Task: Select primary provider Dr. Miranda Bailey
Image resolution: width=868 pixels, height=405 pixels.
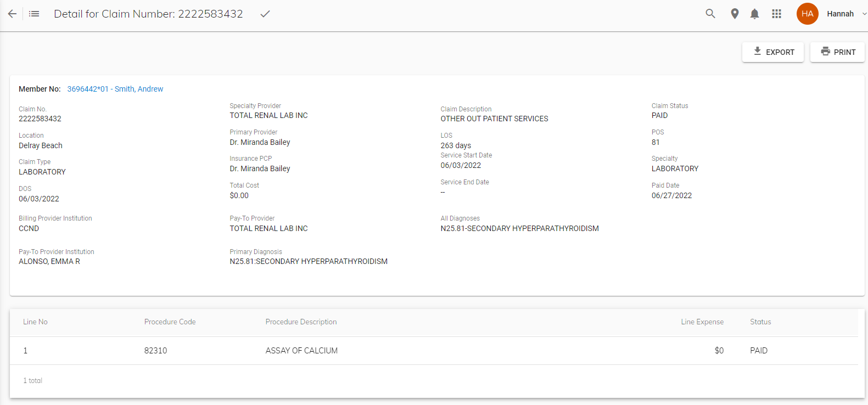Action: [x=260, y=142]
